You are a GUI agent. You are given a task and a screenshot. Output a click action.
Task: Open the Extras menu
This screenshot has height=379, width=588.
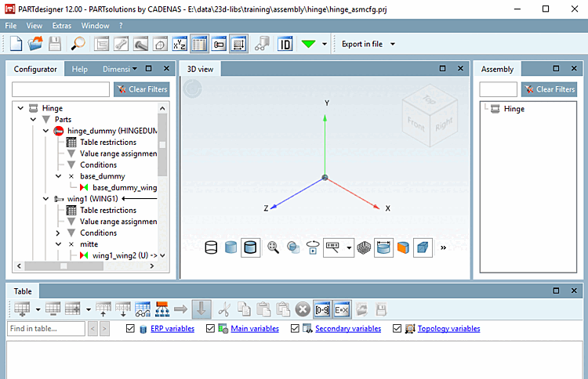pyautogui.click(x=62, y=26)
